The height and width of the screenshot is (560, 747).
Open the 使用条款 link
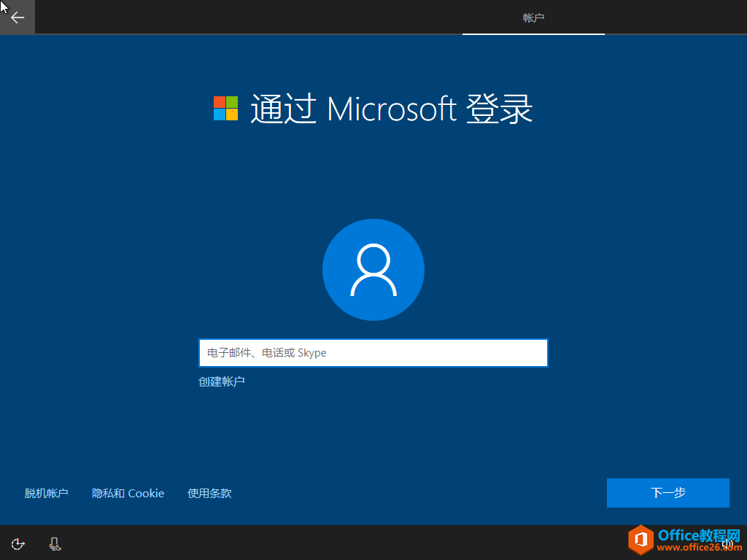point(209,494)
